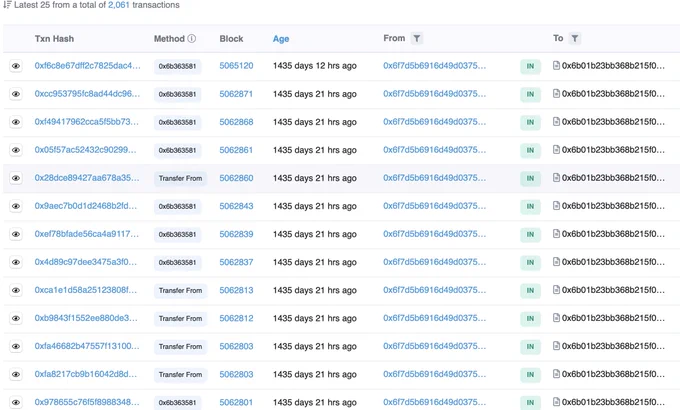Open transaction hash 0xca1e1d58a25123808f...
The height and width of the screenshot is (410, 680).
tap(86, 290)
